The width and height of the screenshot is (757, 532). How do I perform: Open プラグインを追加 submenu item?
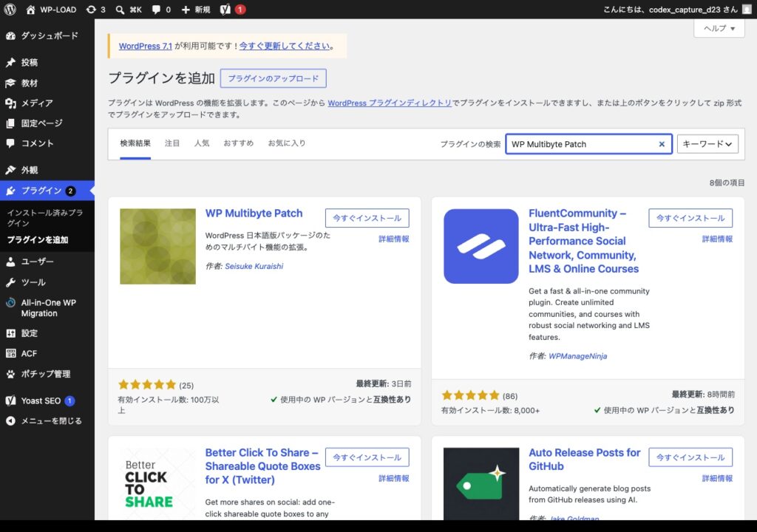tap(38, 240)
